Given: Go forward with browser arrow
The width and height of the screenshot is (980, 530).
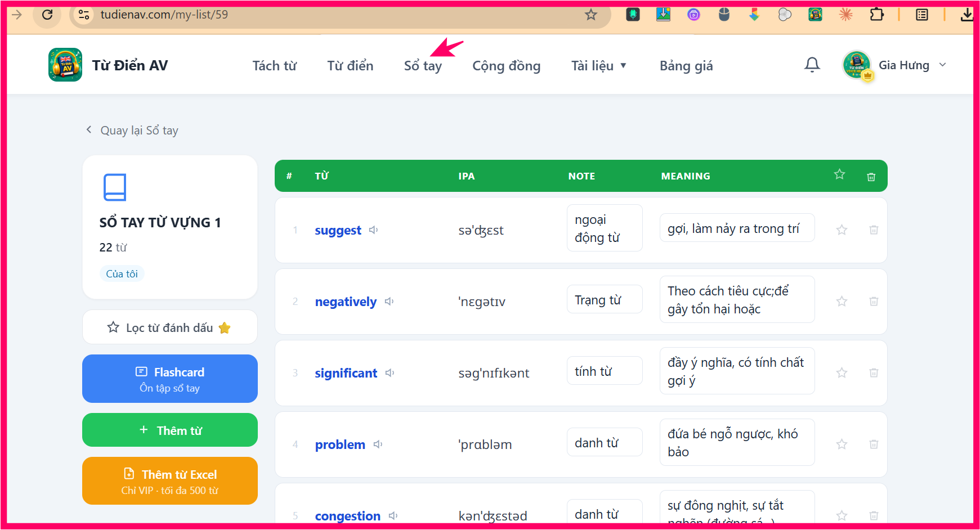Looking at the screenshot, I should (17, 15).
